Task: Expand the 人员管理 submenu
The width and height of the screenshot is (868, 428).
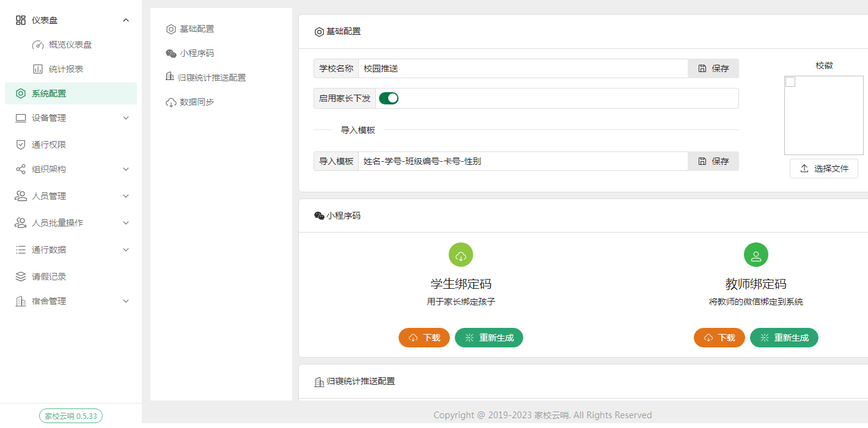Action: point(126,196)
